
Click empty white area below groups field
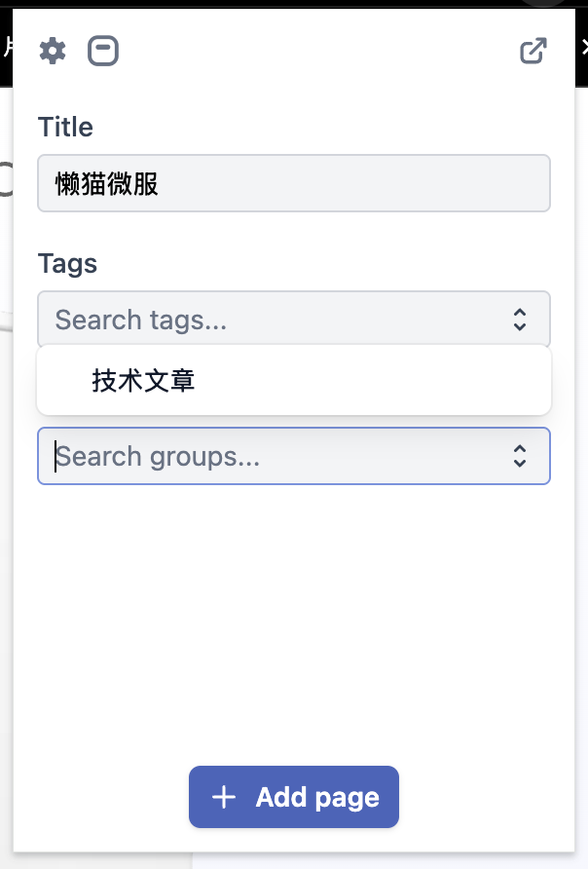click(x=294, y=610)
